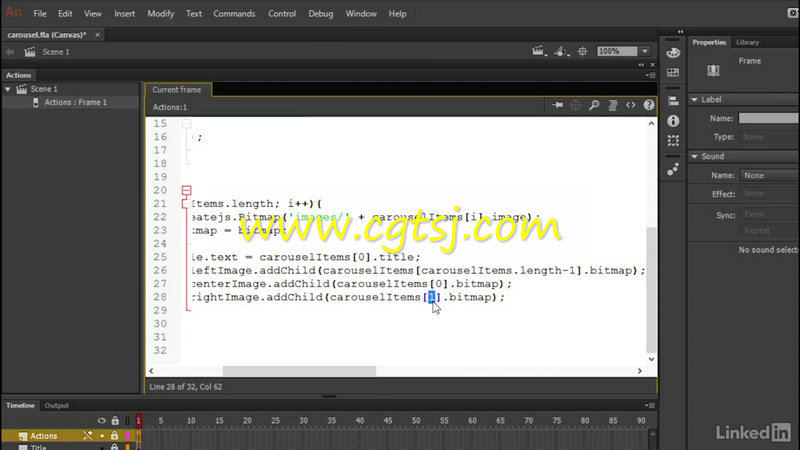Toggle lock on the Actions layer
This screenshot has height=450, width=800.
tap(115, 435)
